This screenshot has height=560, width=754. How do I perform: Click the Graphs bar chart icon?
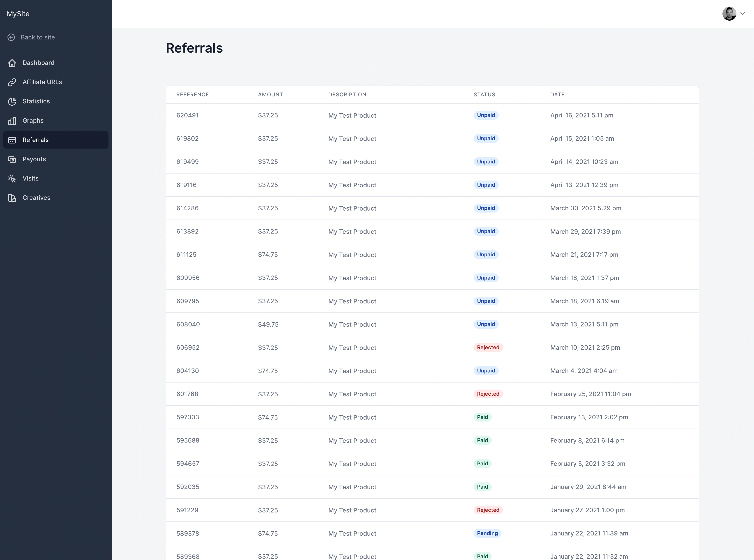[12, 121]
